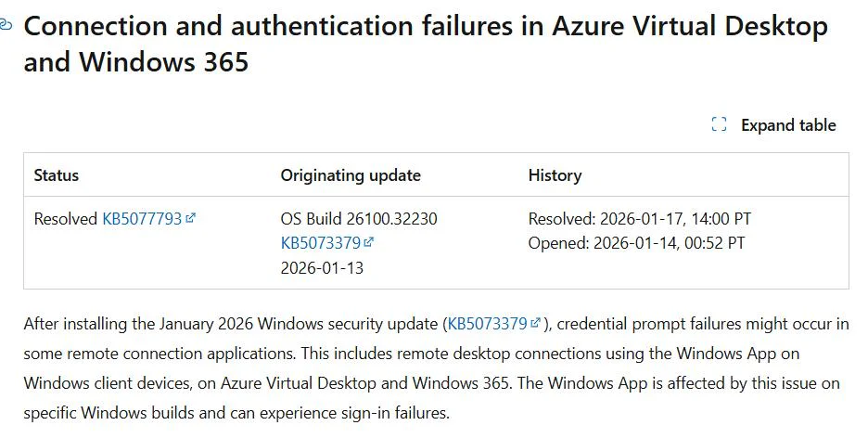Open KB5073379 link under OS Build 26100.32230
Screen dimensions: 868x438
(320, 243)
